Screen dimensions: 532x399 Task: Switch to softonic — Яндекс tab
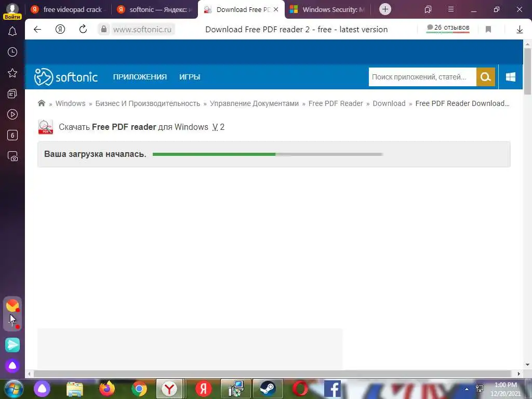point(154,9)
